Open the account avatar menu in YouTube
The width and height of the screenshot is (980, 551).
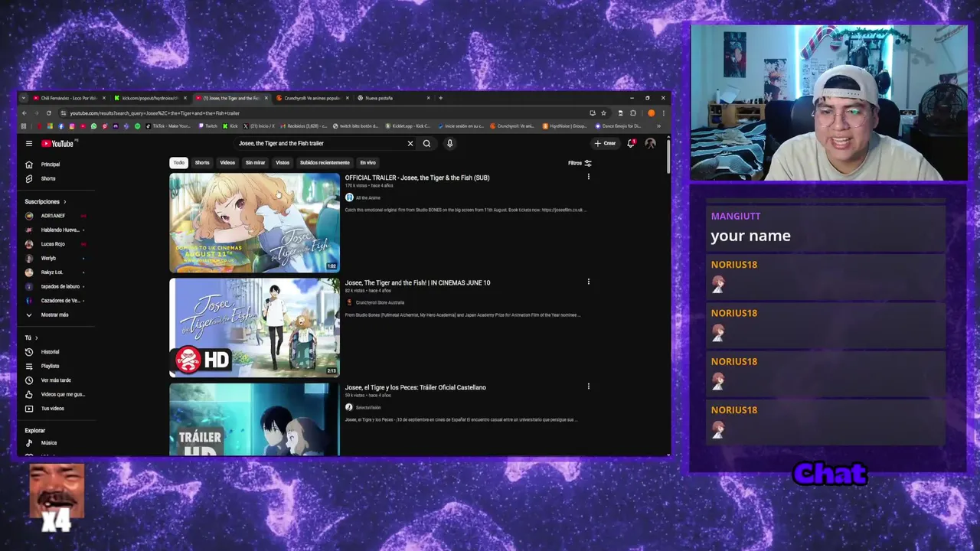coord(650,143)
